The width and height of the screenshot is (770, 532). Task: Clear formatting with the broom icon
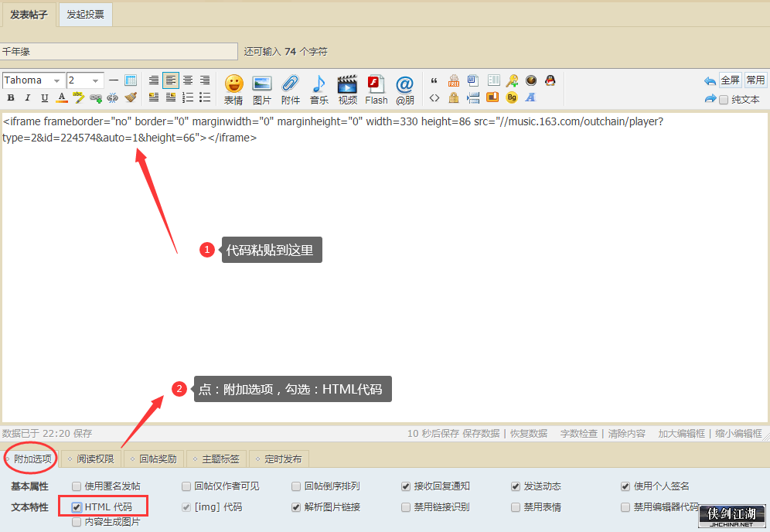[131, 97]
